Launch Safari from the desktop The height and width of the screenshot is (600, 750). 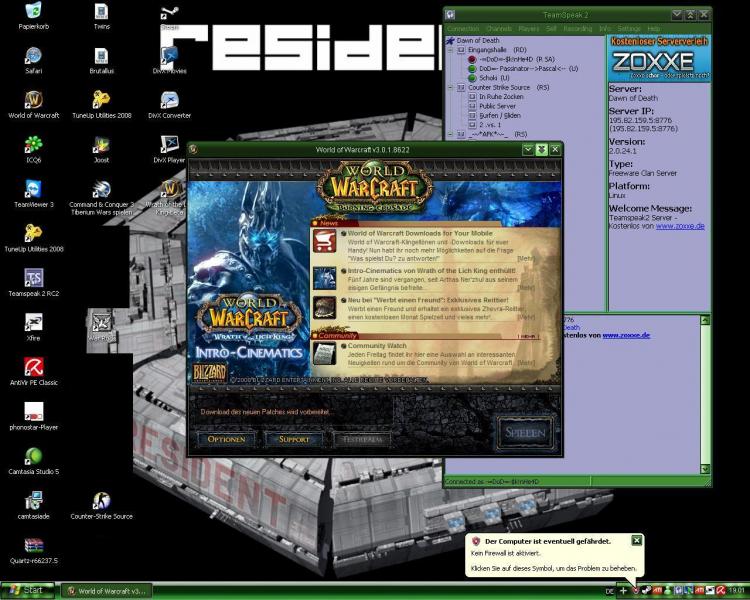click(x=33, y=60)
